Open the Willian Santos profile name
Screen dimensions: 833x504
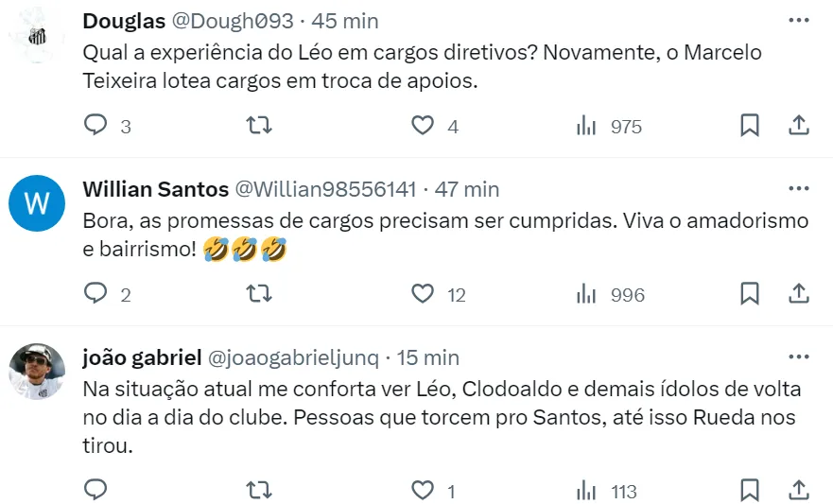click(x=155, y=189)
